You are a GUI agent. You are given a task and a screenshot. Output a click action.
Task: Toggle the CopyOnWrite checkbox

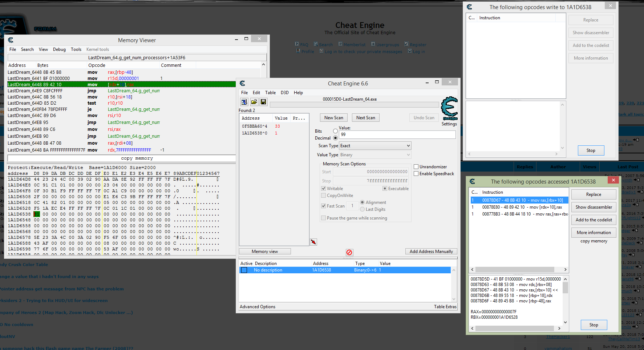pyautogui.click(x=323, y=196)
